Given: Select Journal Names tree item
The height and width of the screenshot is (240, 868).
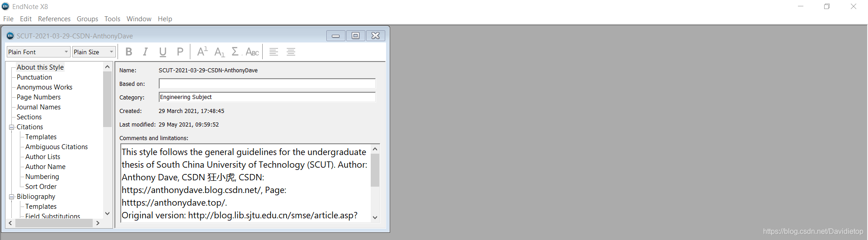Looking at the screenshot, I should 38,107.
